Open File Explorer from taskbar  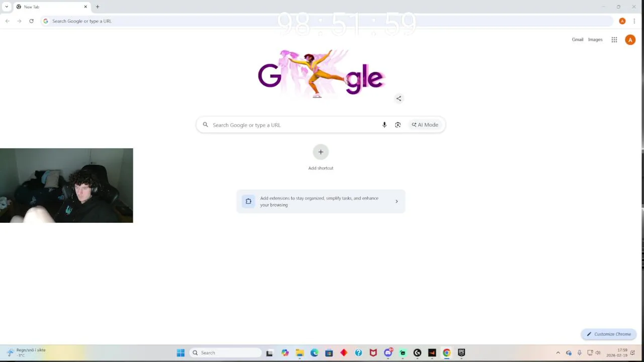pos(300,353)
